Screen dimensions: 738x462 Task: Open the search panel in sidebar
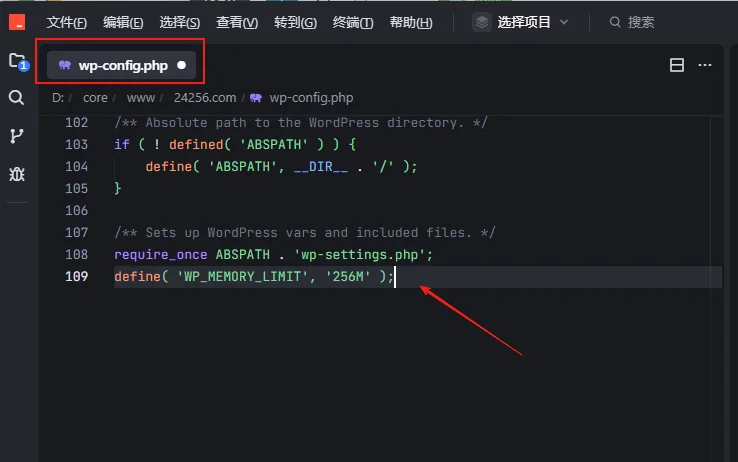17,98
